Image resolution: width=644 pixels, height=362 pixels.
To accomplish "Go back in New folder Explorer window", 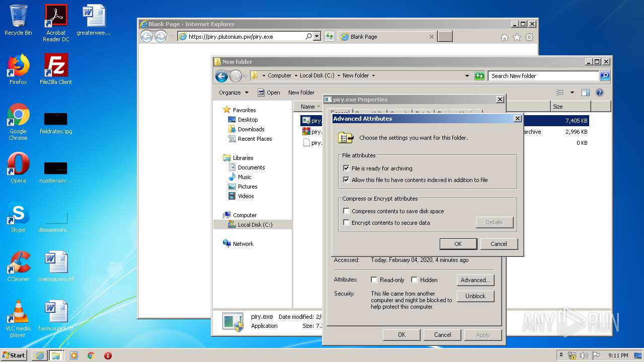I will pyautogui.click(x=221, y=76).
